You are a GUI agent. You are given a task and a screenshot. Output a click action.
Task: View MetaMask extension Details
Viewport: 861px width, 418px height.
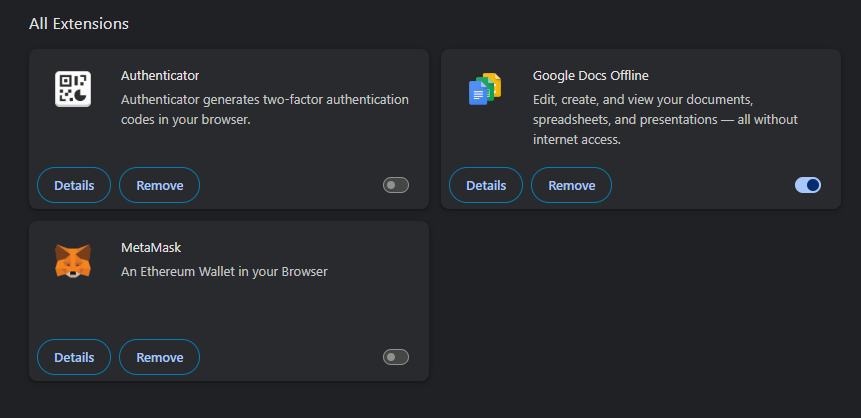point(74,357)
